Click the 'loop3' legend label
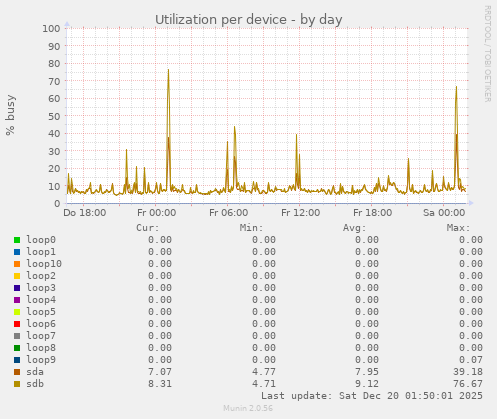The image size is (497, 419). [41, 288]
